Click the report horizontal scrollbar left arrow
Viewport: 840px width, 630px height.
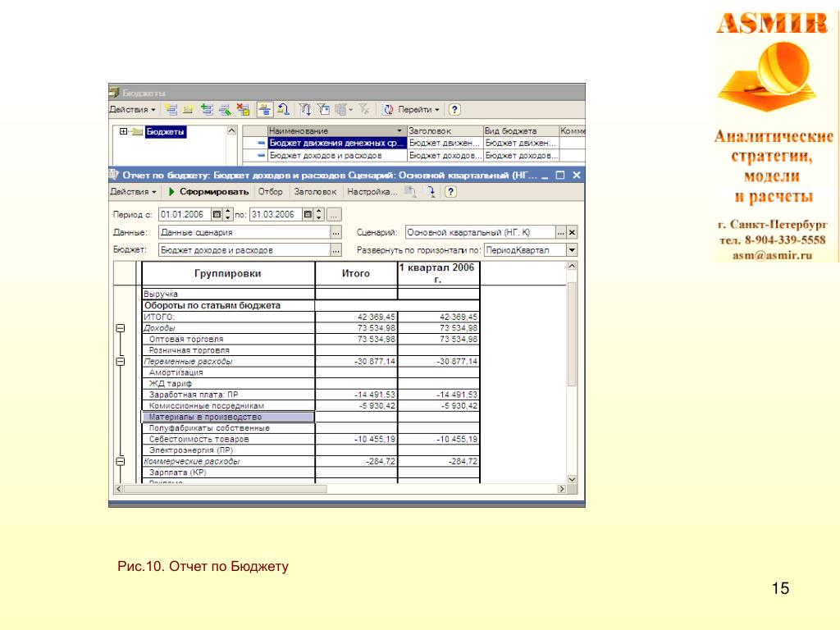[119, 489]
